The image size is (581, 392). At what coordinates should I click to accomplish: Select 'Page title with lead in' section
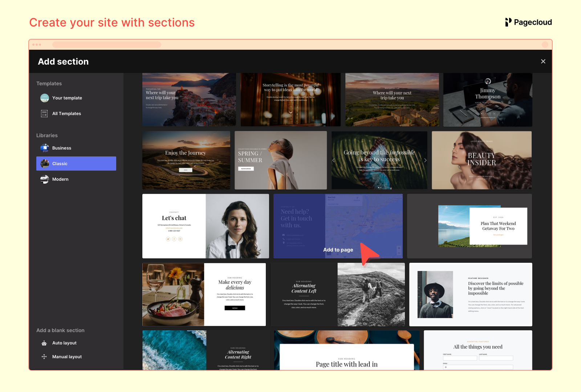click(x=347, y=350)
